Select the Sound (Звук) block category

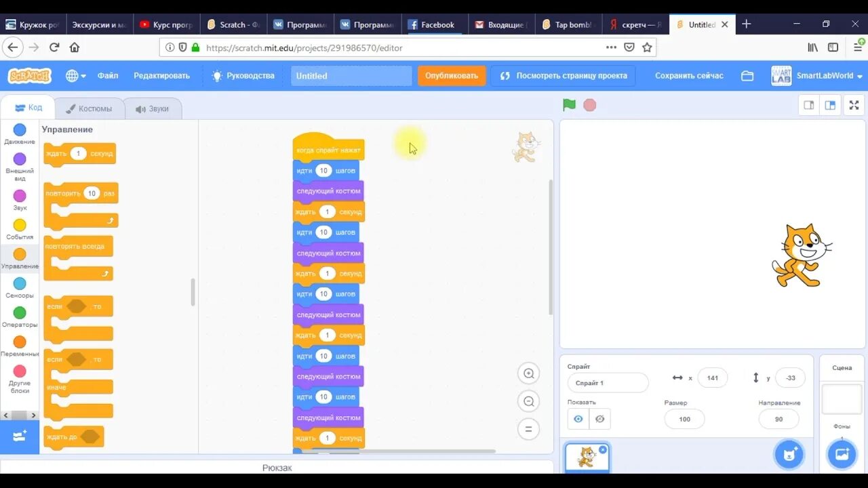tap(20, 201)
